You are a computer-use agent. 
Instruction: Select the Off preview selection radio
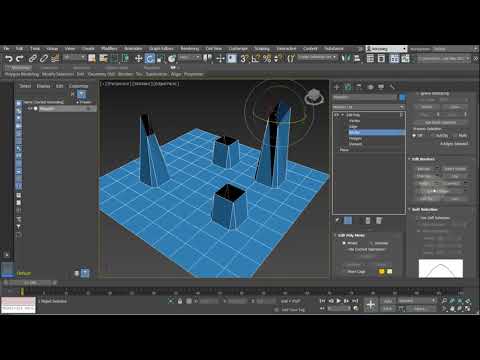415,136
